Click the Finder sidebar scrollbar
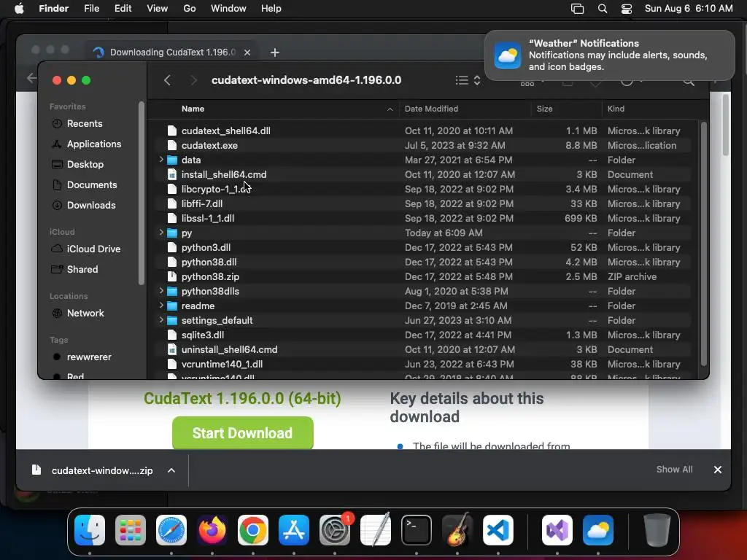Image resolution: width=747 pixels, height=560 pixels. tap(141, 193)
